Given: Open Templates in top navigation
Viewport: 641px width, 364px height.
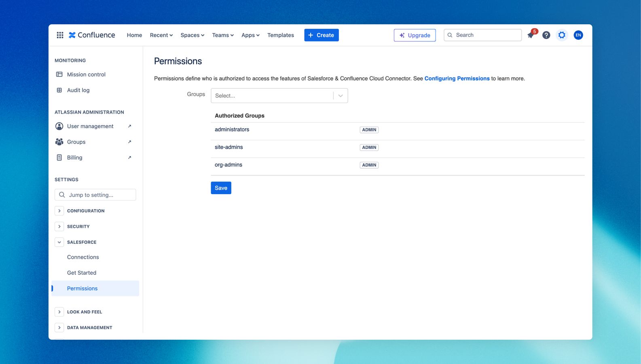Looking at the screenshot, I should click(281, 35).
